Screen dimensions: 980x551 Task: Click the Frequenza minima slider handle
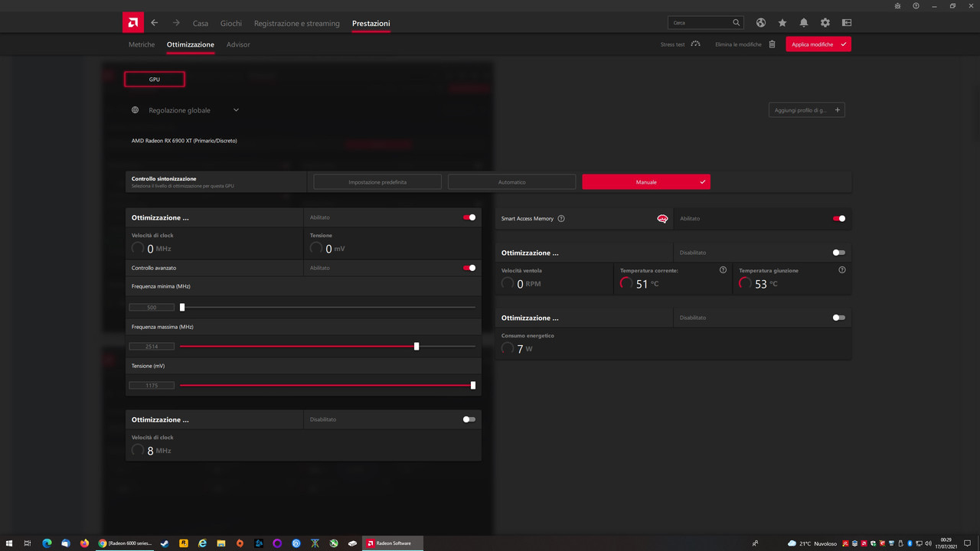(x=182, y=307)
